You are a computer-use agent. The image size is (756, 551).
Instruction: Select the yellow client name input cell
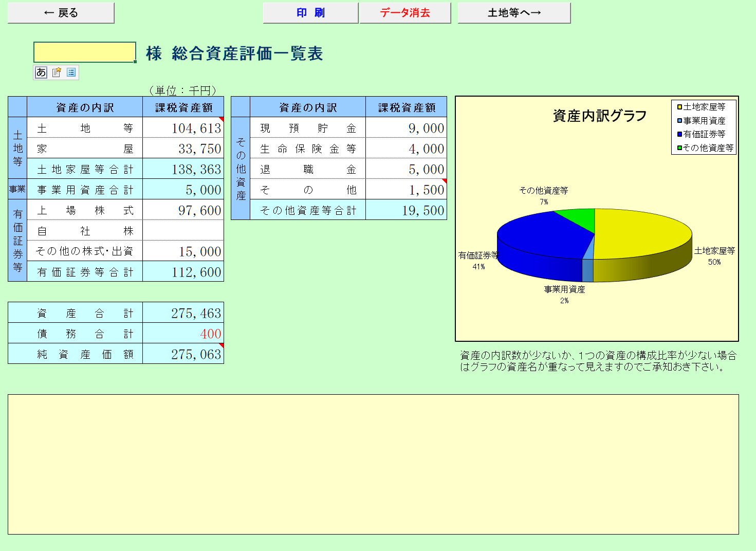coord(85,52)
